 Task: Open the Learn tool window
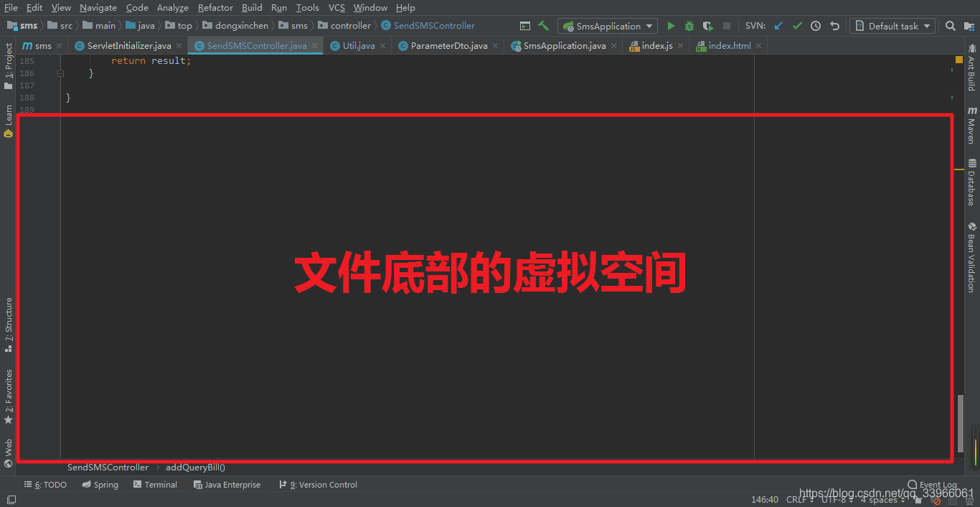click(x=9, y=121)
